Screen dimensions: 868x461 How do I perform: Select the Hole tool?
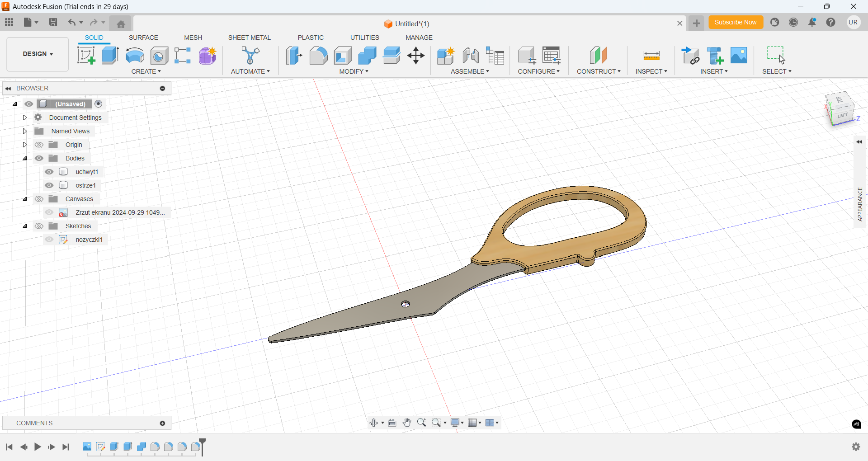pyautogui.click(x=159, y=56)
